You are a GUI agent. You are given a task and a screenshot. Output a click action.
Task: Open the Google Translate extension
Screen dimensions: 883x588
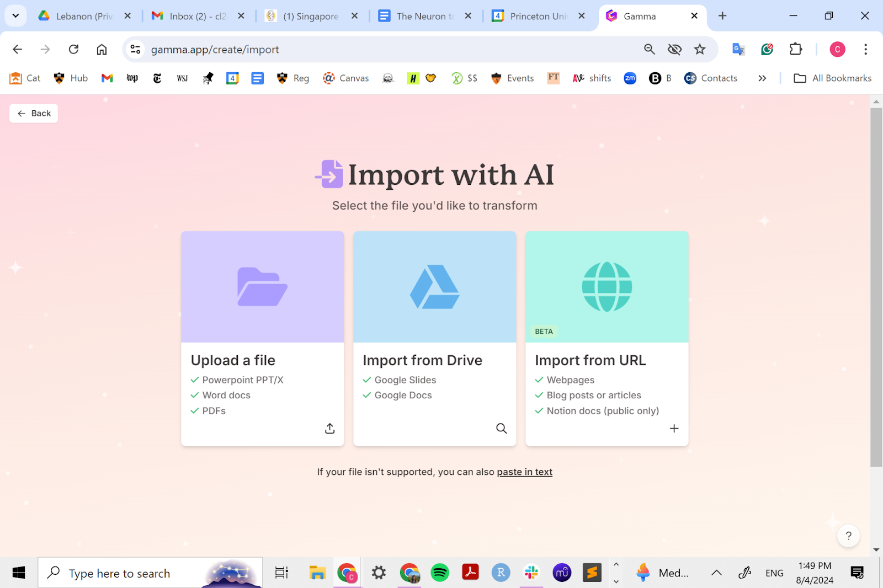(738, 50)
